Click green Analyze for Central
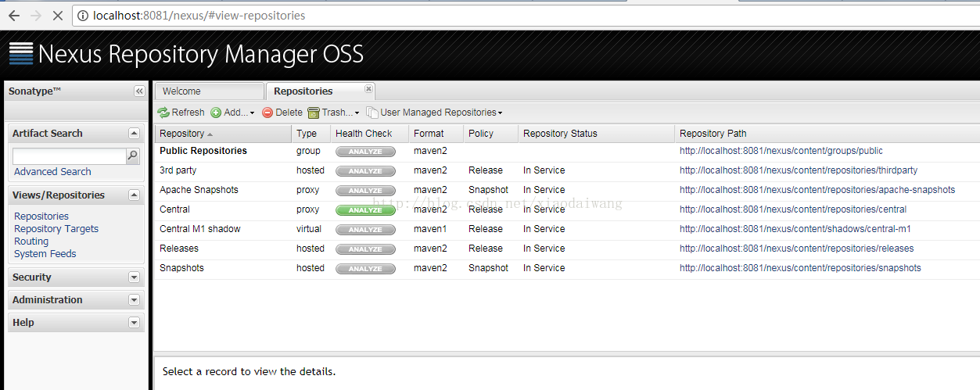The width and height of the screenshot is (980, 390). (x=365, y=210)
